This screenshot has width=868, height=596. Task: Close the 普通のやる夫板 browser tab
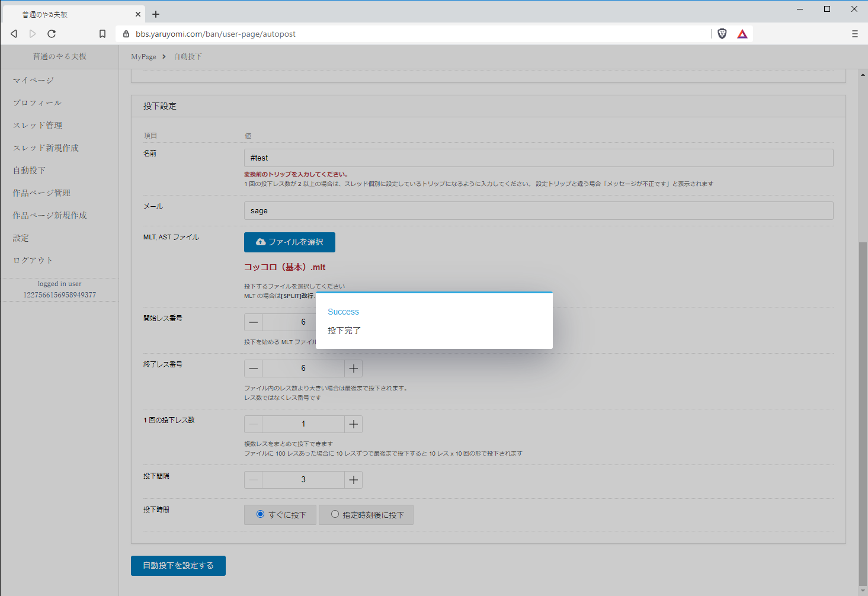click(138, 14)
